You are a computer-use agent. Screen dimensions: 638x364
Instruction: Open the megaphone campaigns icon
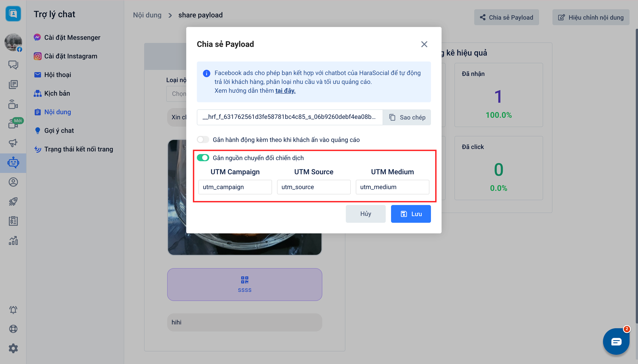13,143
